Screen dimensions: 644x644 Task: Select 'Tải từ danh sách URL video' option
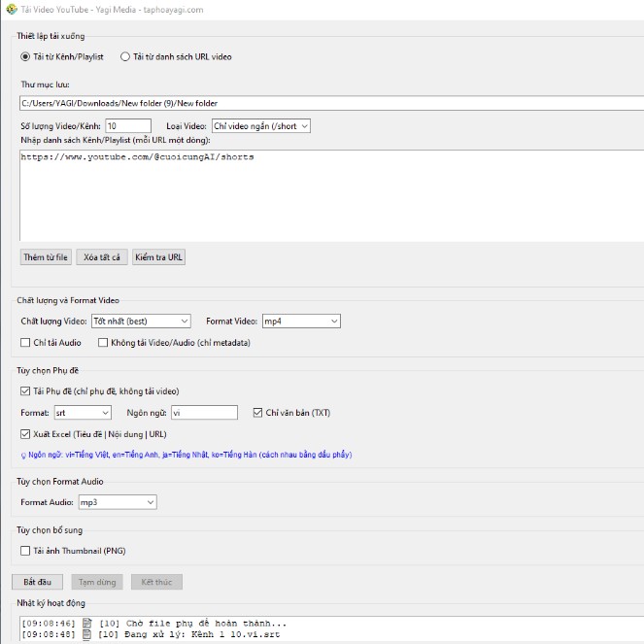(125, 56)
